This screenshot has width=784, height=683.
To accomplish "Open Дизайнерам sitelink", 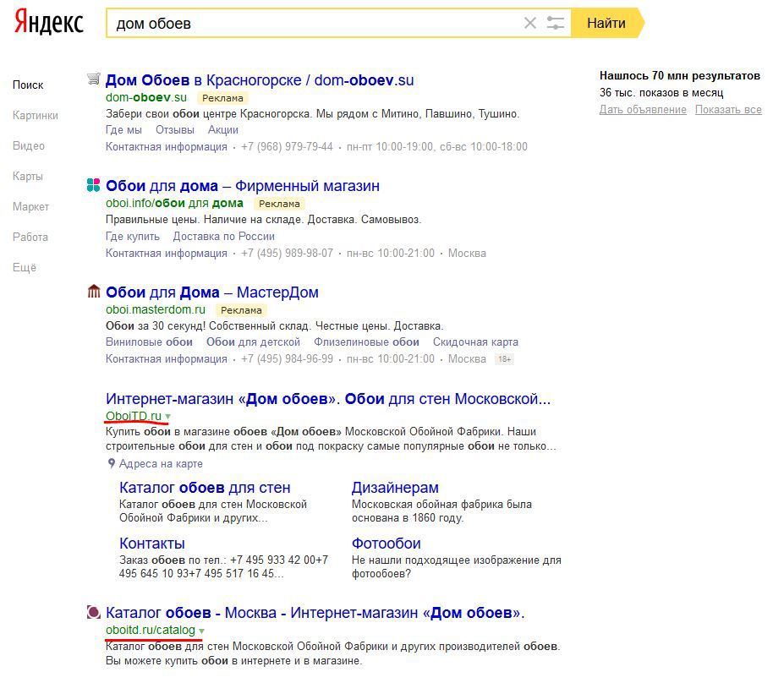I will coord(395,487).
